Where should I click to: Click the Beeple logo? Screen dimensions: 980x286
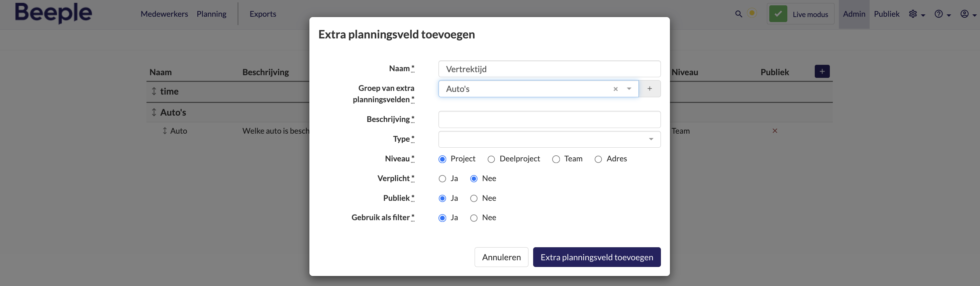coord(53,13)
